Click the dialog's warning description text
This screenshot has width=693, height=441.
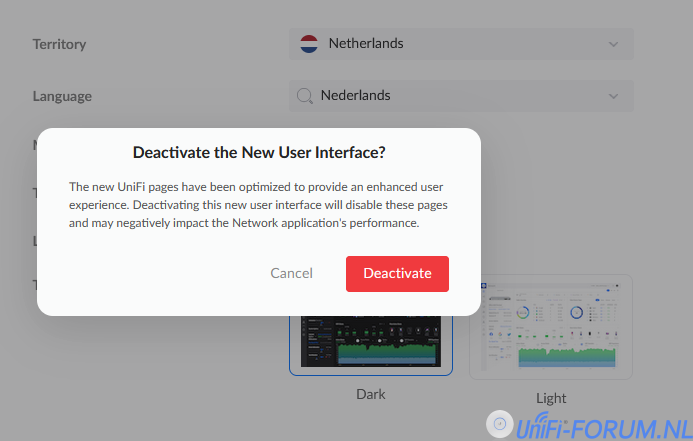pyautogui.click(x=258, y=205)
